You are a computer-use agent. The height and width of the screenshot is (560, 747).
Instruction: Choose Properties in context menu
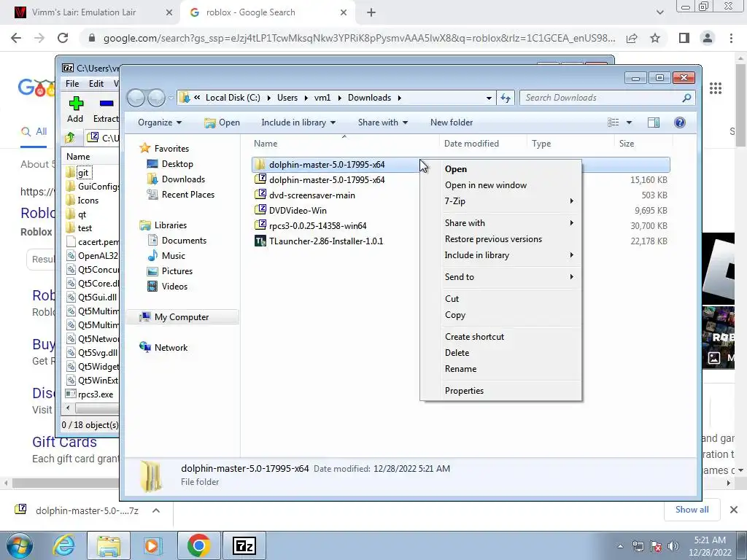click(x=500, y=391)
